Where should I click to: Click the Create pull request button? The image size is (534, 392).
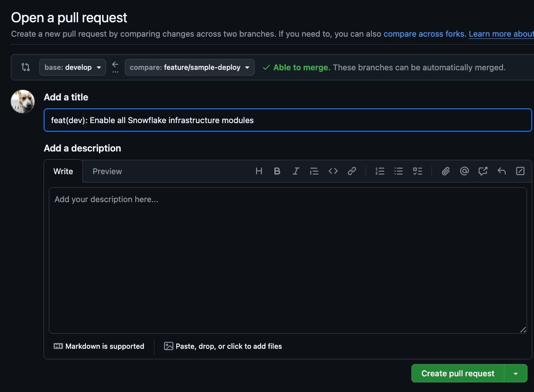(458, 374)
